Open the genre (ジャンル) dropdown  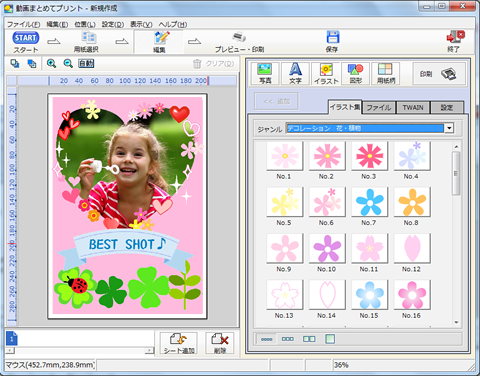coord(449,128)
